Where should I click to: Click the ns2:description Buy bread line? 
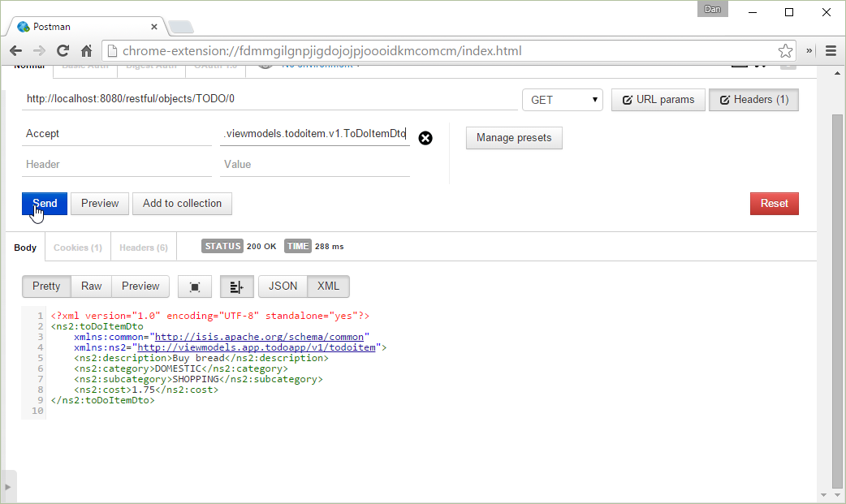201,358
